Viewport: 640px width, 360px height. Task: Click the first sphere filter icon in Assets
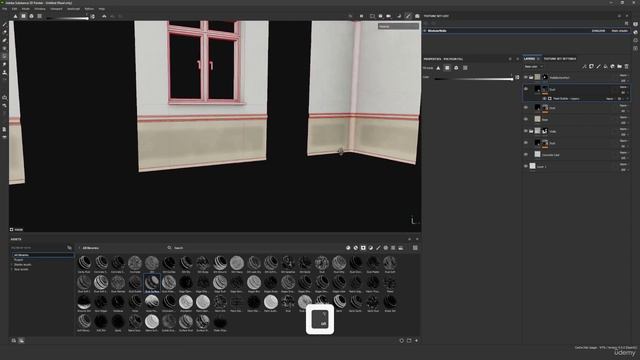point(348,248)
